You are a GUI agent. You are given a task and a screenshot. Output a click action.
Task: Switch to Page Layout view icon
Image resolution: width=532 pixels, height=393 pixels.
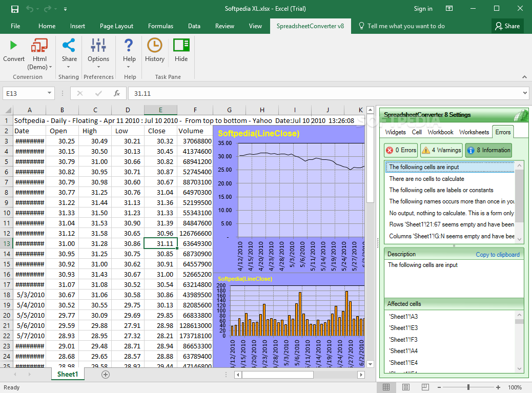pos(406,387)
